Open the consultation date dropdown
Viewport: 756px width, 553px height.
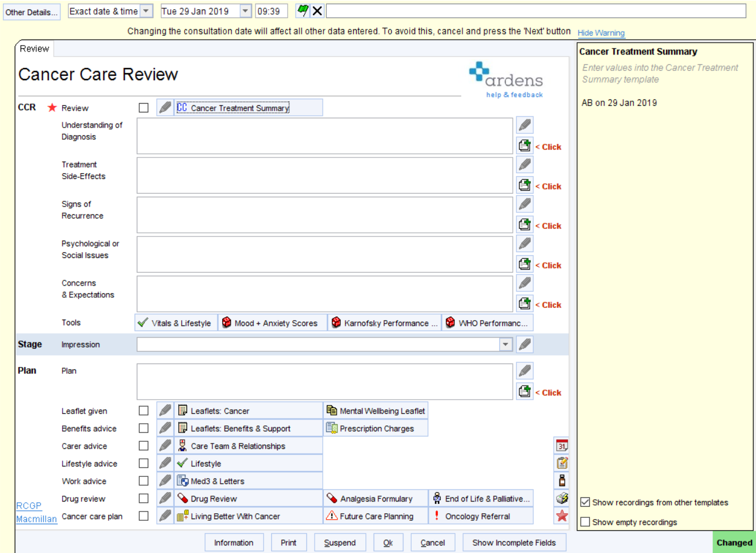click(245, 10)
